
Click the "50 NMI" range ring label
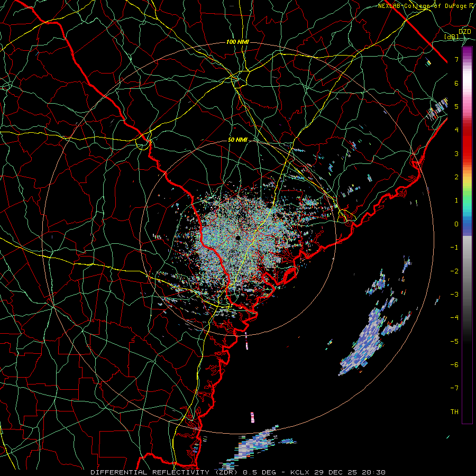(237, 140)
